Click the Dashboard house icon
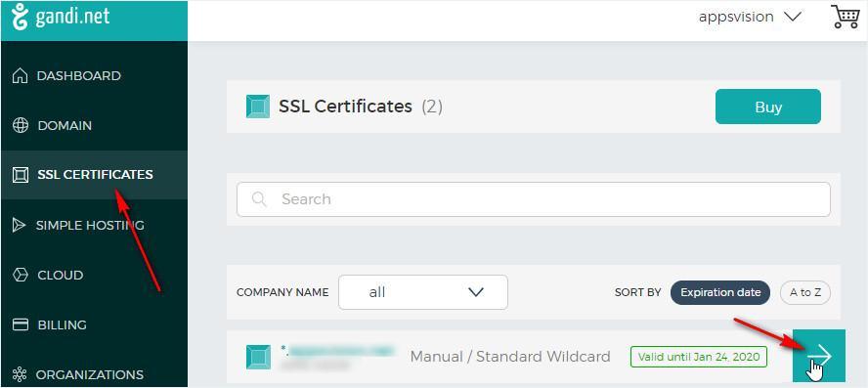This screenshot has height=388, width=868. coord(20,76)
